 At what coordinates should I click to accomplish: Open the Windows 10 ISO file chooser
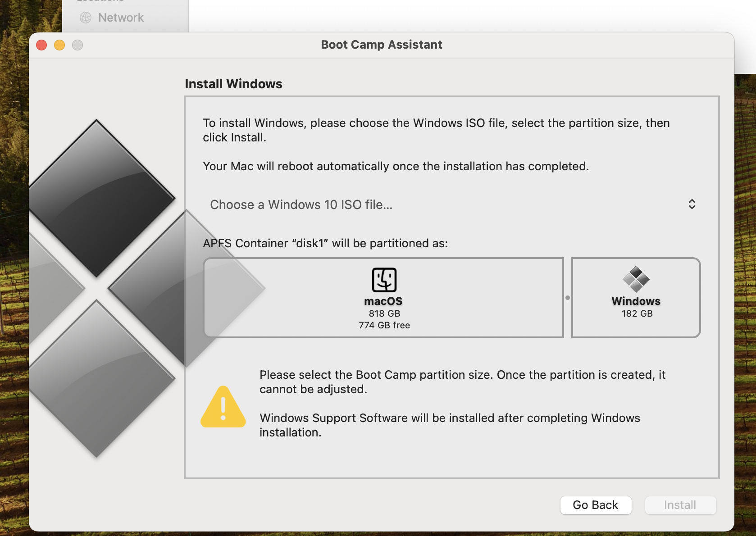point(453,204)
